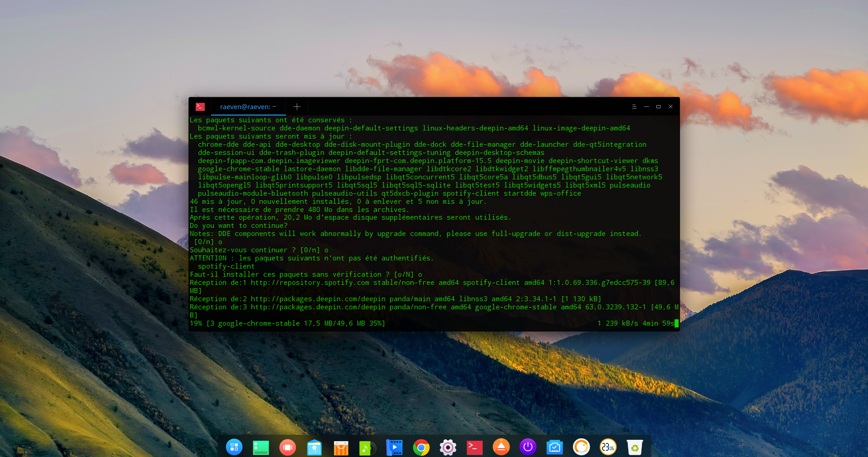This screenshot has width=868, height=457.
Task: Click 'Souhaitez-vous continuer ? [O/n] o' line
Action: click(259, 250)
